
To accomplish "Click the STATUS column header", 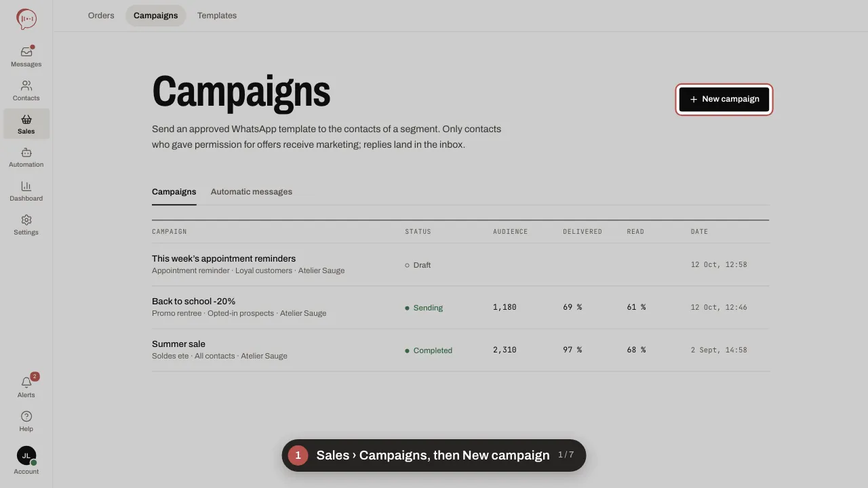I will [x=418, y=232].
